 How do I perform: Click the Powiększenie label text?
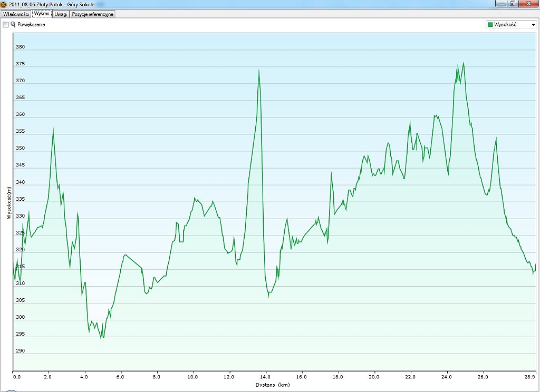pos(31,25)
